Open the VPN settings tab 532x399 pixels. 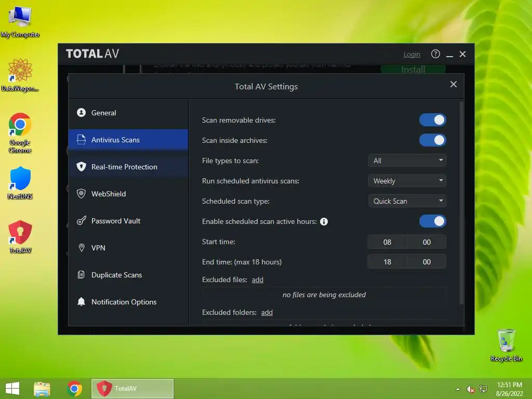pos(128,248)
